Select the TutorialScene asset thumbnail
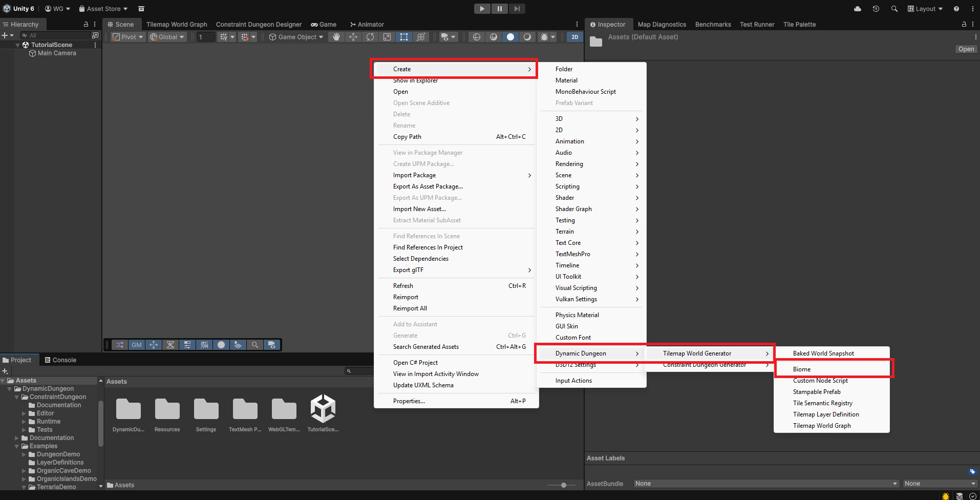Image resolution: width=980 pixels, height=500 pixels. coord(323,414)
